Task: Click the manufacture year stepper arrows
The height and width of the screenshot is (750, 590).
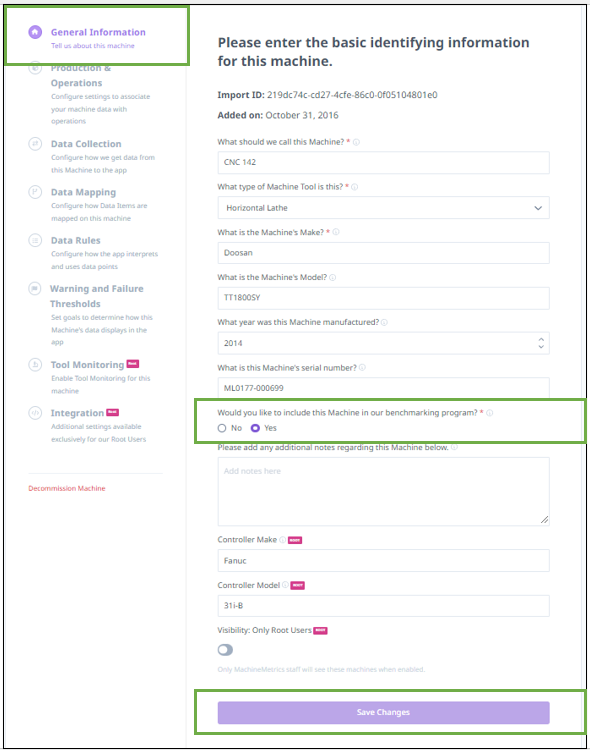Action: pyautogui.click(x=541, y=343)
